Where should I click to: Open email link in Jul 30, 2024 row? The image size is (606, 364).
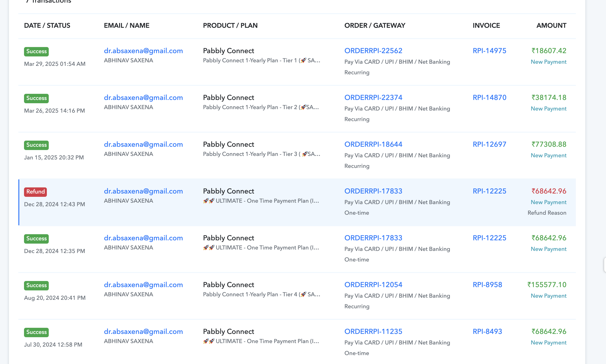pos(143,332)
